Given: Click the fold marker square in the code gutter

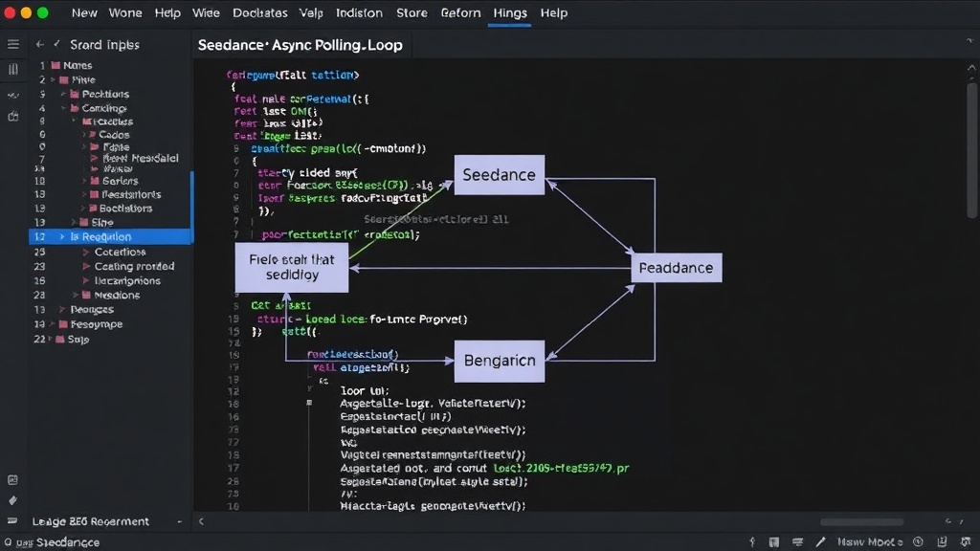Looking at the screenshot, I should [x=309, y=403].
